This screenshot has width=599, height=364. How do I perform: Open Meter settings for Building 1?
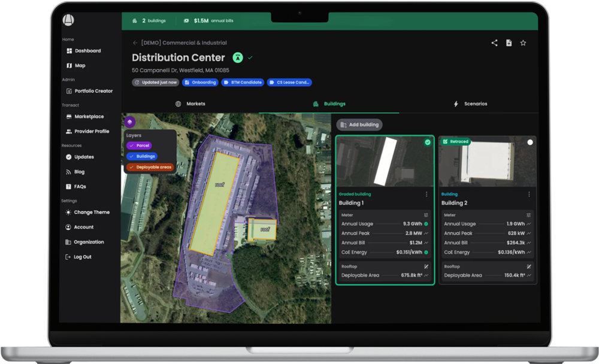pos(426,215)
